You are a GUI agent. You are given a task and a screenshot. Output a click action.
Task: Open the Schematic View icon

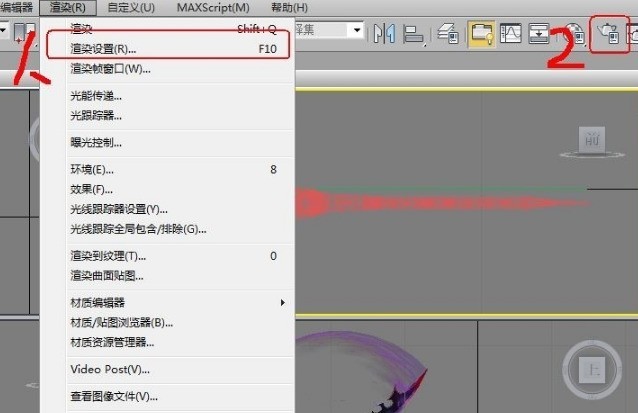[539, 32]
